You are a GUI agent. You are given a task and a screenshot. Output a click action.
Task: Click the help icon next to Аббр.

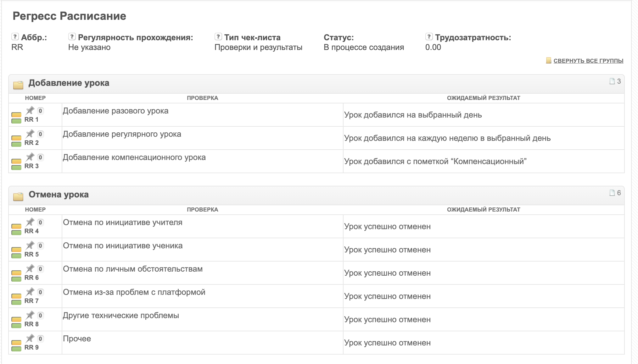[15, 36]
